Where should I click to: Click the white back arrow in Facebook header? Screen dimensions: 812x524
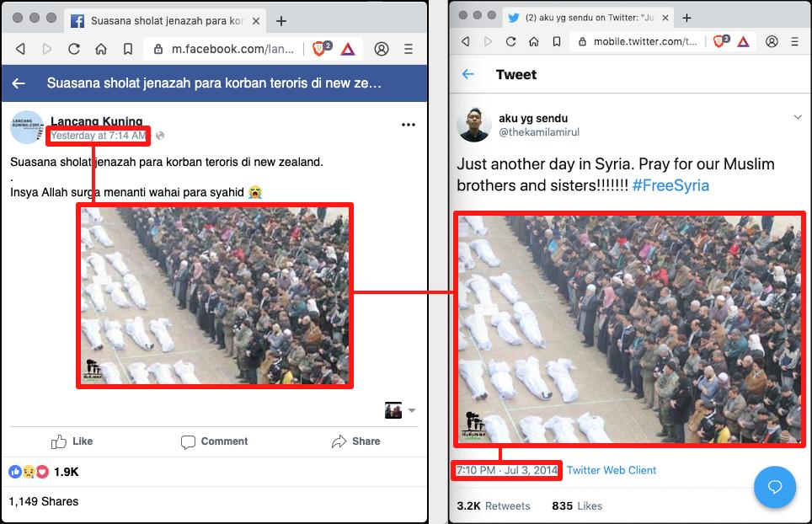(19, 83)
